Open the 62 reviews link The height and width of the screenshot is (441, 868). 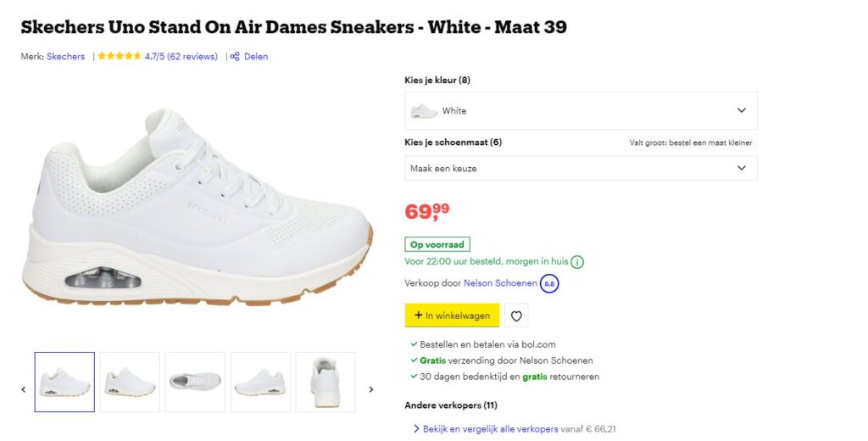tap(192, 57)
